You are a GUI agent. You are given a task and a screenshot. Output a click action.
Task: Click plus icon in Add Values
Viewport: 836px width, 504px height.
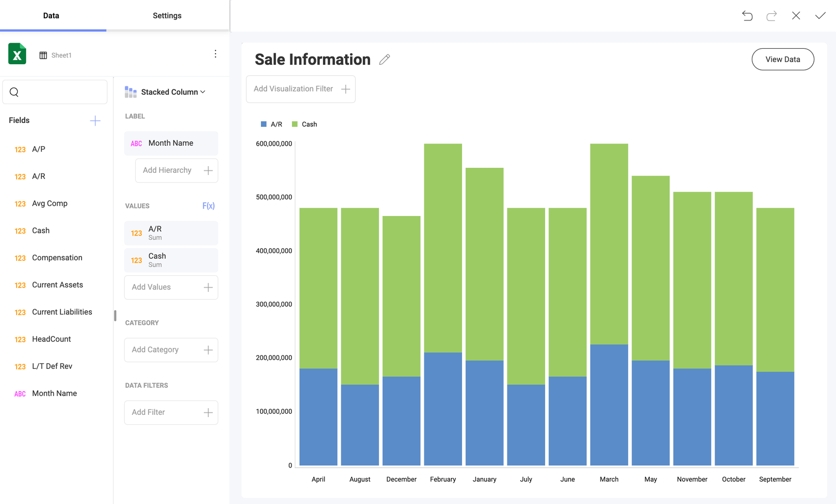coord(208,287)
